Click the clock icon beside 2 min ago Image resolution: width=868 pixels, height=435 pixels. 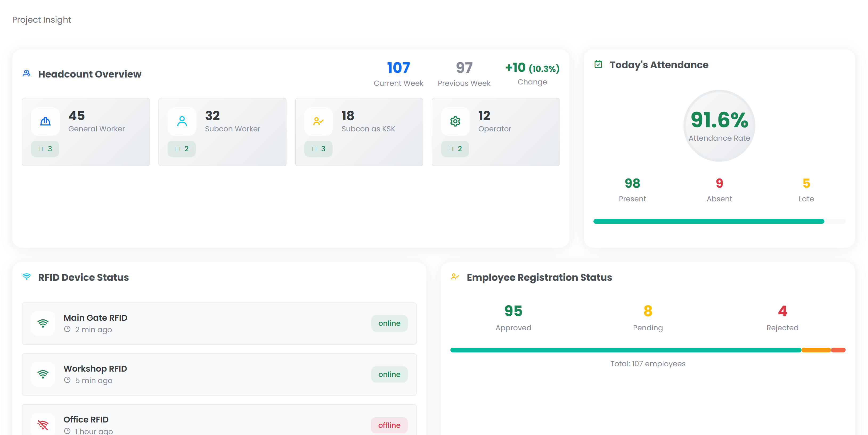pos(67,329)
